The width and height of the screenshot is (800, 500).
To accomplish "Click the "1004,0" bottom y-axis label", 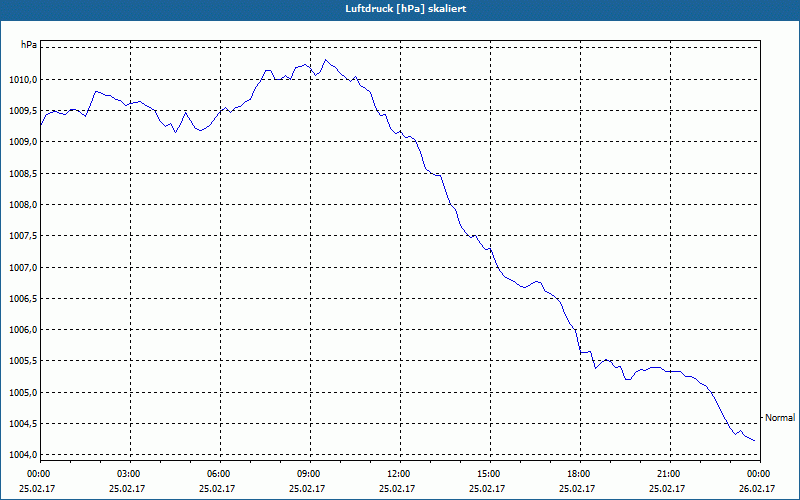I will [x=22, y=455].
